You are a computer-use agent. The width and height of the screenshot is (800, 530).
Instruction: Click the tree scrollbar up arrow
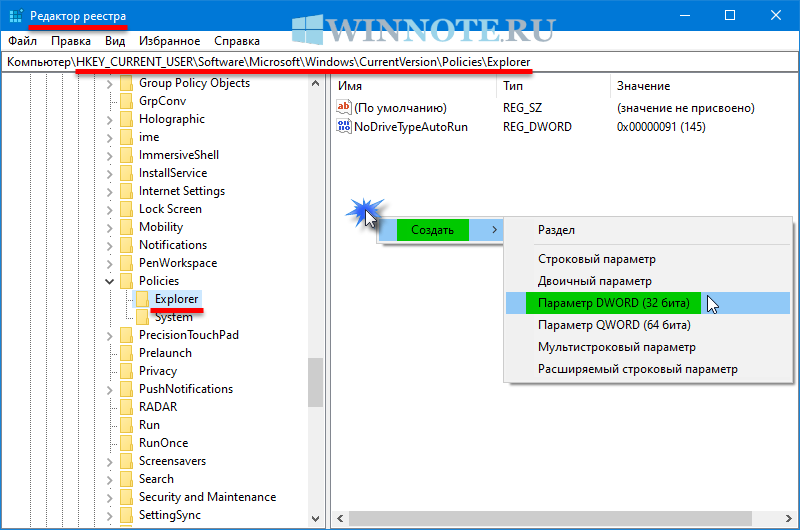[x=315, y=83]
